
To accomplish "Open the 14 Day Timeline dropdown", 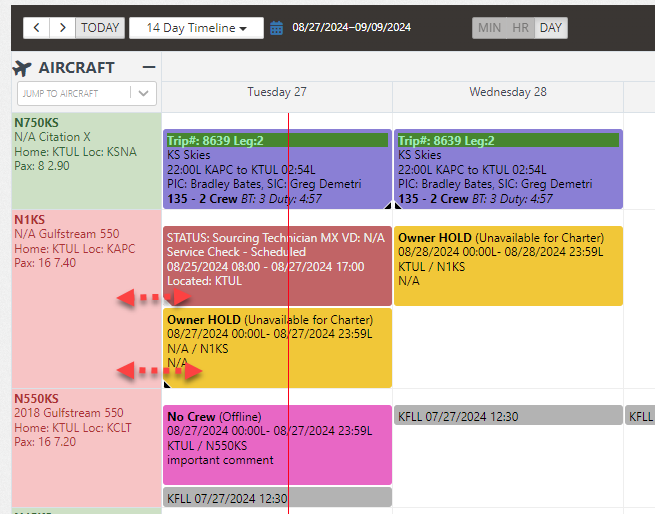I will (196, 28).
